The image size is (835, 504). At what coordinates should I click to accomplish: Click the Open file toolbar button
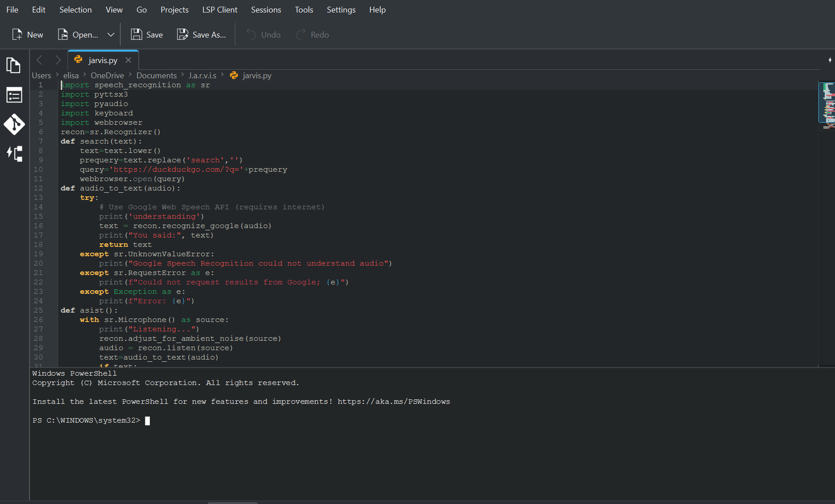[x=78, y=35]
